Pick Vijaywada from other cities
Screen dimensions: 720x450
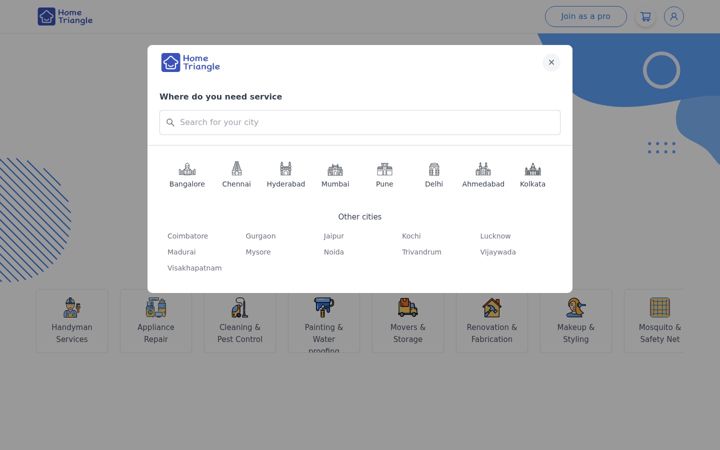tap(498, 252)
